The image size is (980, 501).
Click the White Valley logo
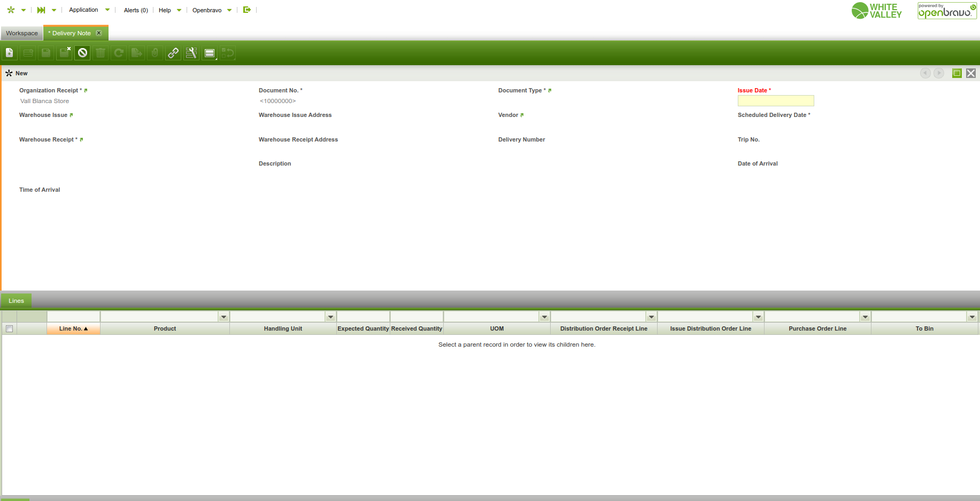(x=877, y=11)
